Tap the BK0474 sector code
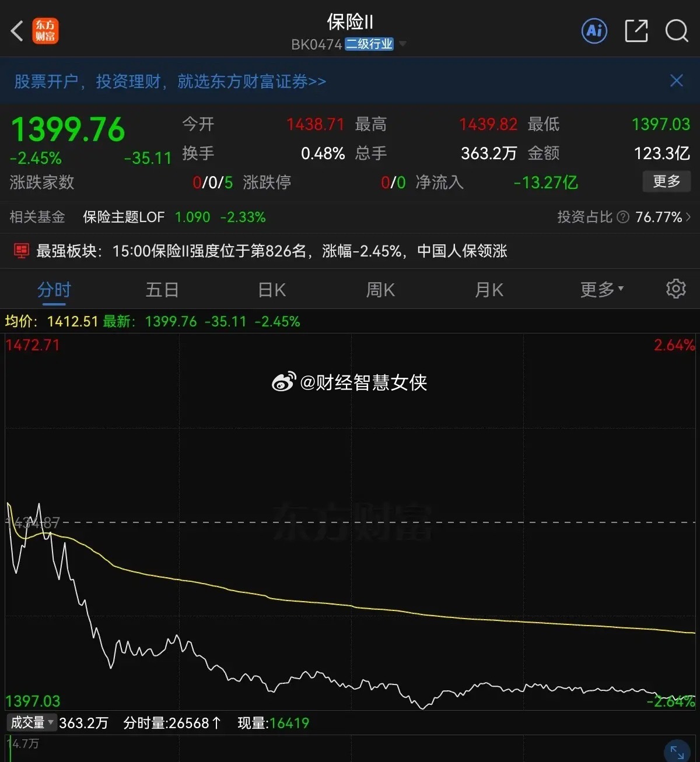This screenshot has width=700, height=762. tap(317, 45)
